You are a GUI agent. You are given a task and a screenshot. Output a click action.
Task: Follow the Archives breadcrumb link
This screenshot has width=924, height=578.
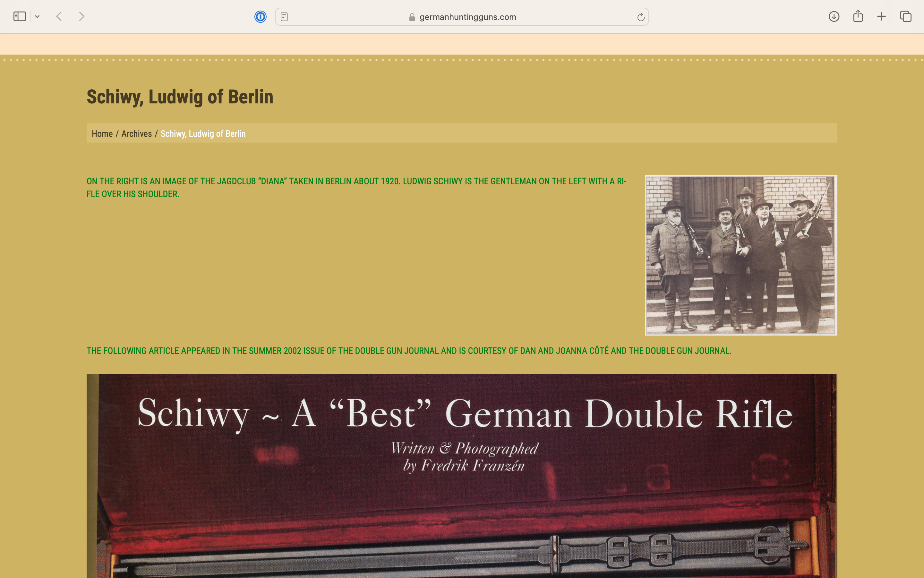(x=136, y=134)
